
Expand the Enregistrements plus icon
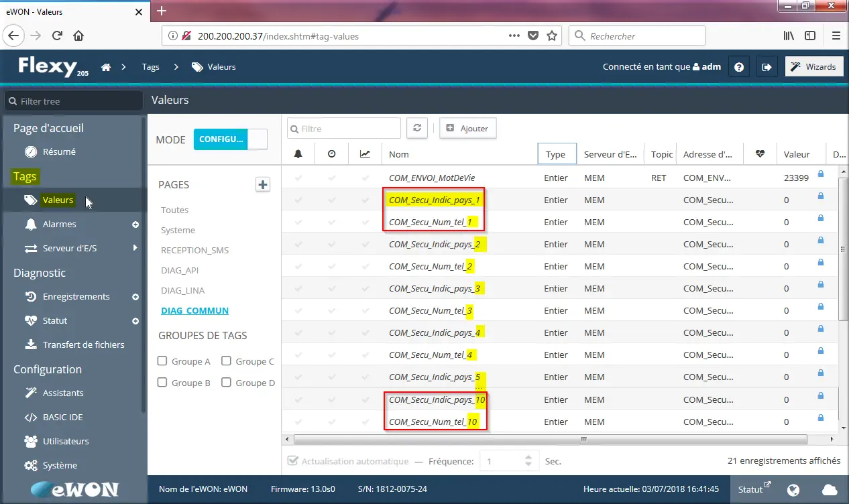135,297
